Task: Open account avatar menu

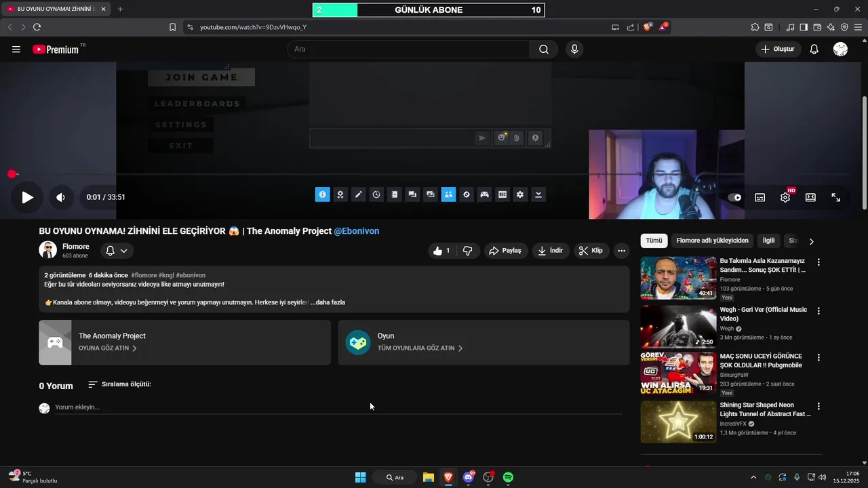Action: [x=840, y=49]
